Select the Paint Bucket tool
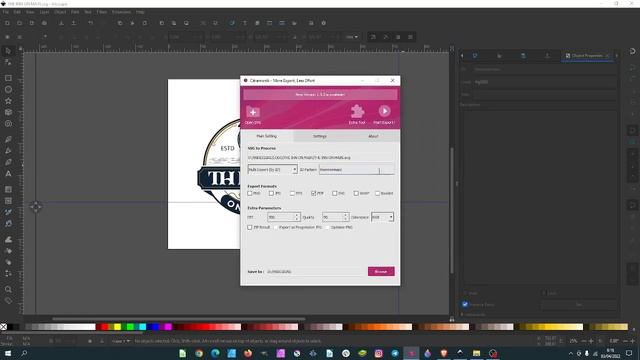The height and width of the screenshot is (360, 640). [8, 224]
